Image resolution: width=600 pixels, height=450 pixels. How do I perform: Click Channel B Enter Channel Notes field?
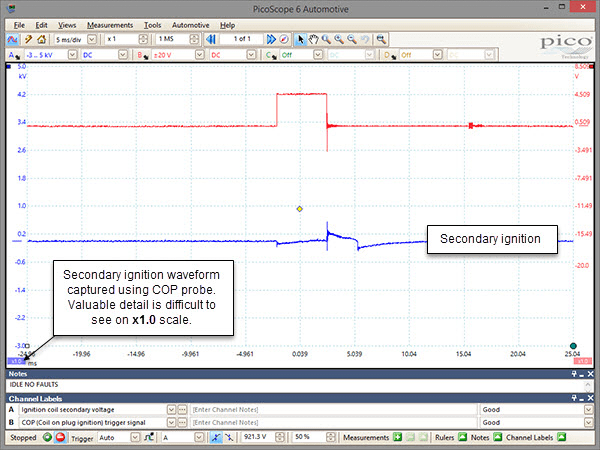pos(334,423)
